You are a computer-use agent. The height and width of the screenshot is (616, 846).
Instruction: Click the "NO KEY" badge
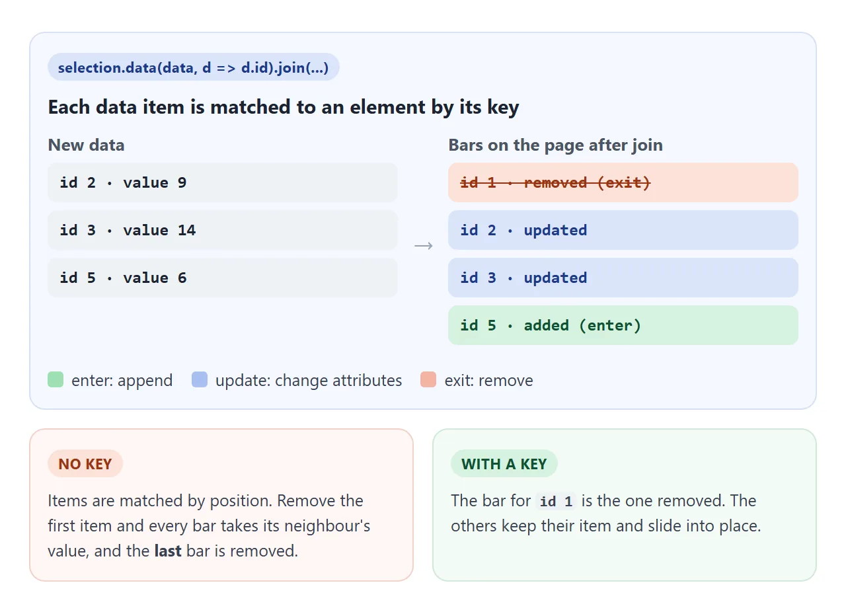tap(85, 464)
